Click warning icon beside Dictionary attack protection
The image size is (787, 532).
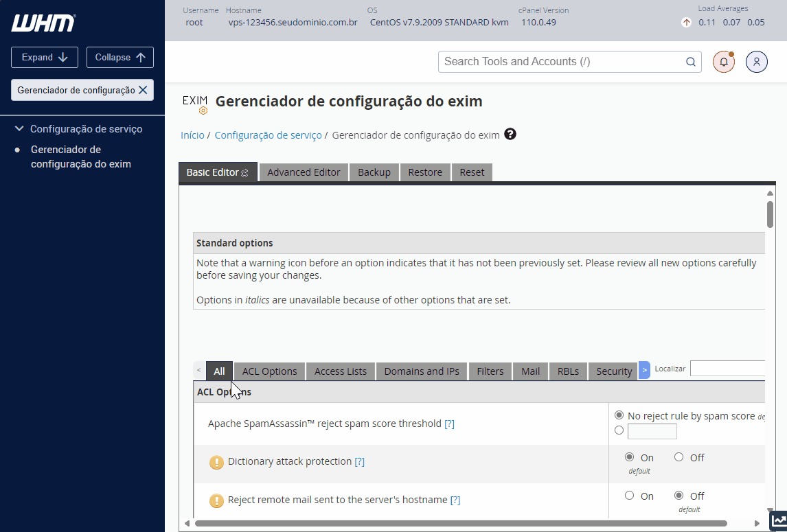[216, 462]
